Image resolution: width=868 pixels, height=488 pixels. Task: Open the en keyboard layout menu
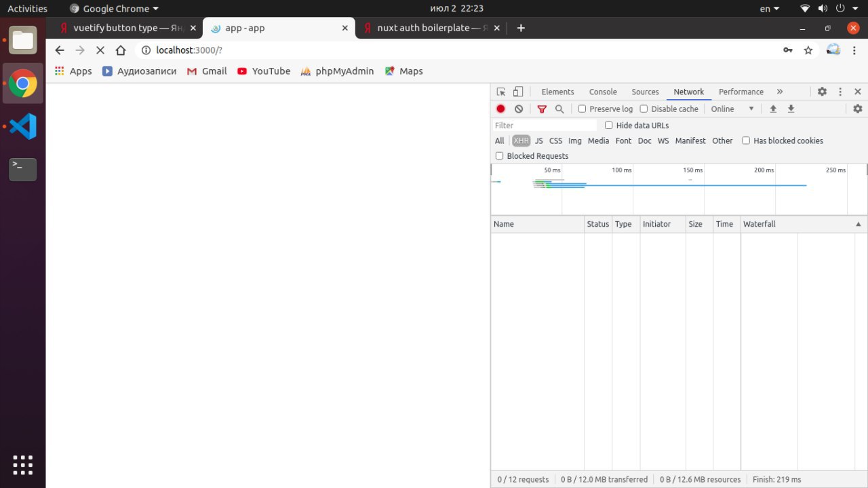[x=769, y=9]
